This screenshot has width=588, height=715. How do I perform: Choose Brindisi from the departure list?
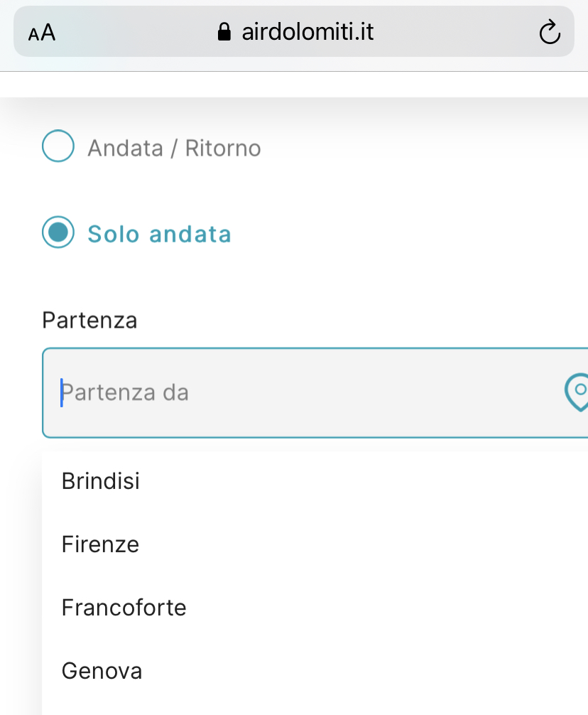[101, 481]
